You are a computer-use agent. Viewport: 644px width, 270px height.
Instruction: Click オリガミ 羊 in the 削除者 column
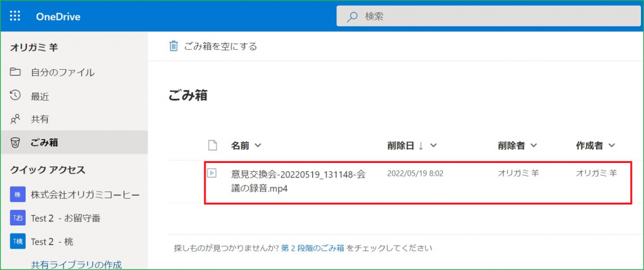(518, 174)
